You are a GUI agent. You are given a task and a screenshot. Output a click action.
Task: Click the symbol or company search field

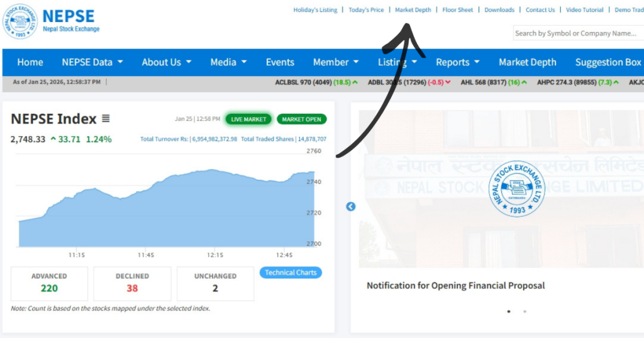click(579, 33)
